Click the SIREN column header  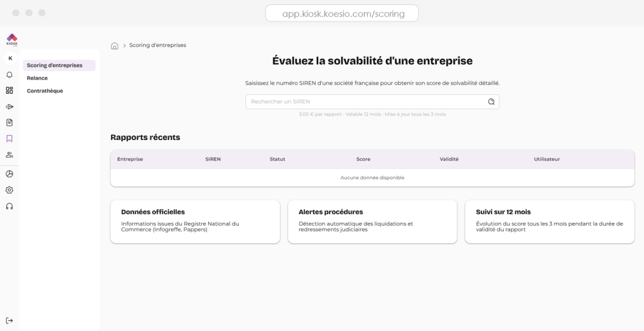pyautogui.click(x=213, y=159)
